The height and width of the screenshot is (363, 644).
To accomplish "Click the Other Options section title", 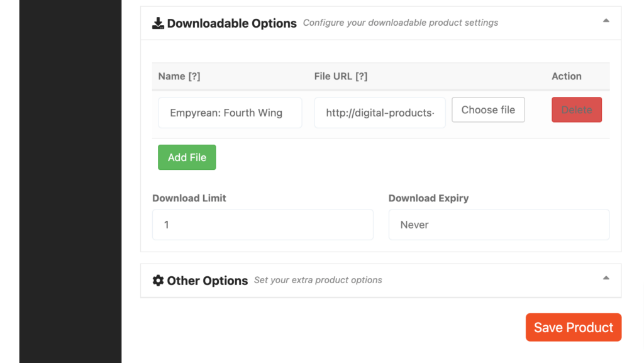I will click(x=207, y=281).
